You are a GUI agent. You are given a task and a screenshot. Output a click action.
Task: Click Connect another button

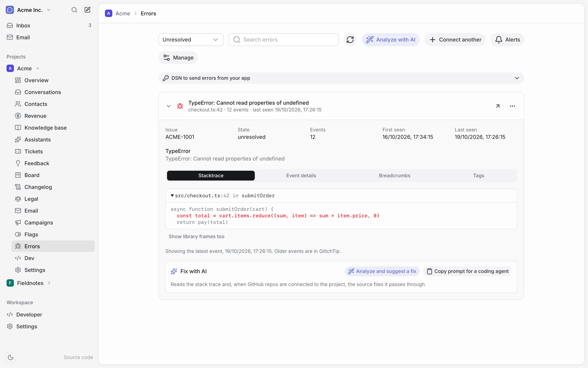click(x=455, y=40)
